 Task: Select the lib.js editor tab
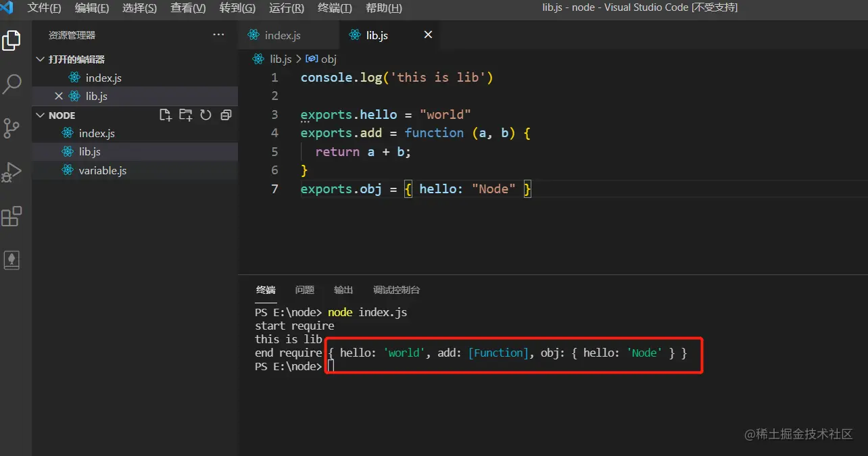point(389,35)
